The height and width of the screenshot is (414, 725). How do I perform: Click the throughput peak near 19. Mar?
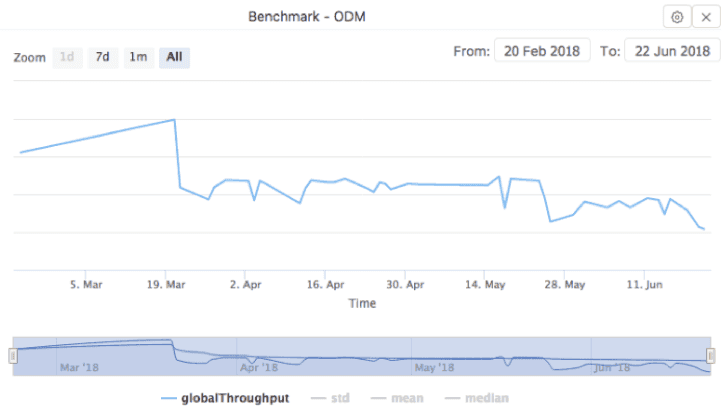(x=174, y=120)
